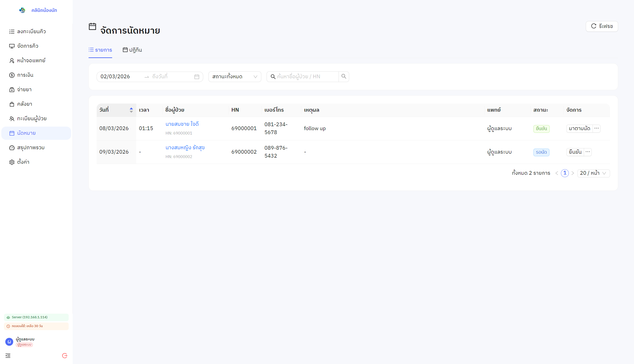
Task: Click the คลินิกน้องนัก logo icon
Action: [22, 10]
